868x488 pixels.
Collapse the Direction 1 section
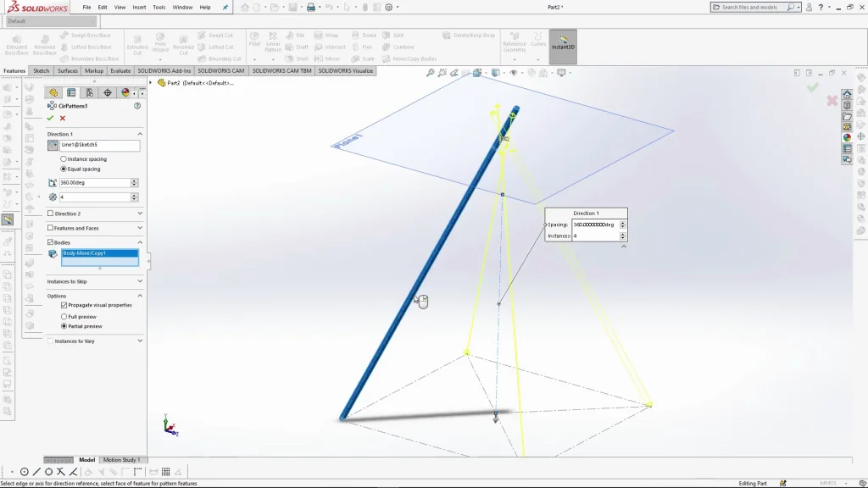[x=140, y=134]
